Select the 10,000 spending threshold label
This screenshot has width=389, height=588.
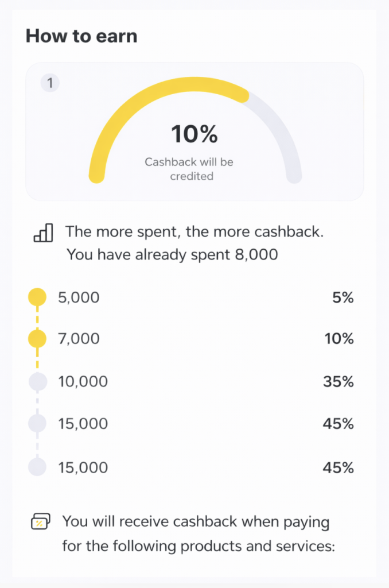pyautogui.click(x=83, y=381)
